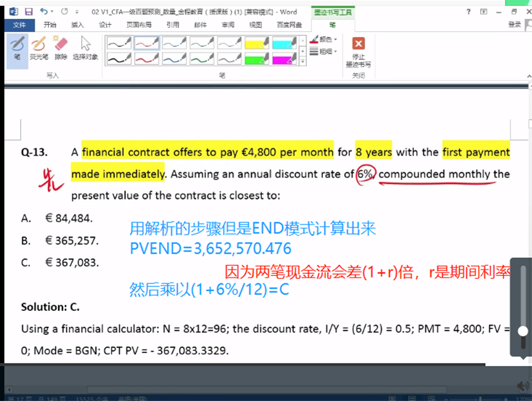Open the File tab
532x401 pixels.
pos(20,25)
